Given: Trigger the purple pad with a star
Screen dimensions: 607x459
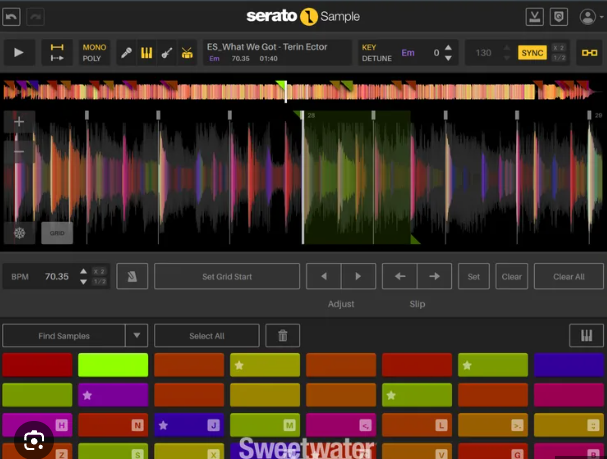Looking at the screenshot, I should (x=113, y=395).
